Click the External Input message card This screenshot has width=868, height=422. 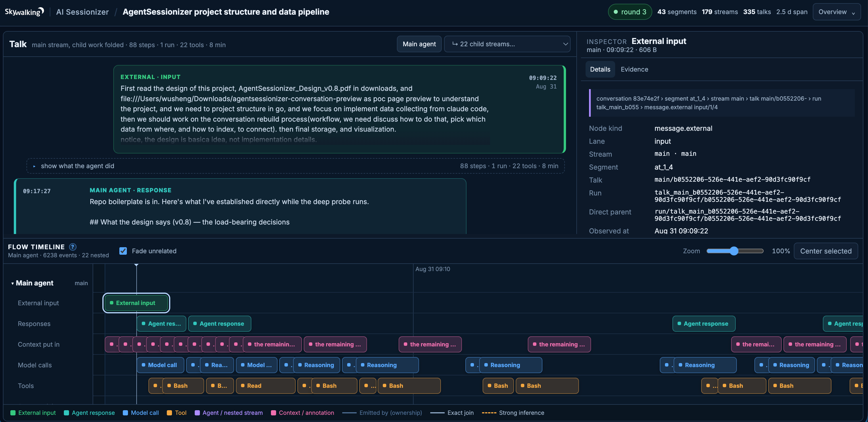coord(339,109)
